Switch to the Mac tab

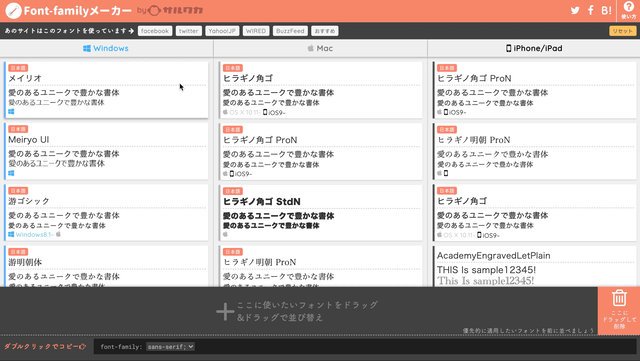tap(320, 48)
